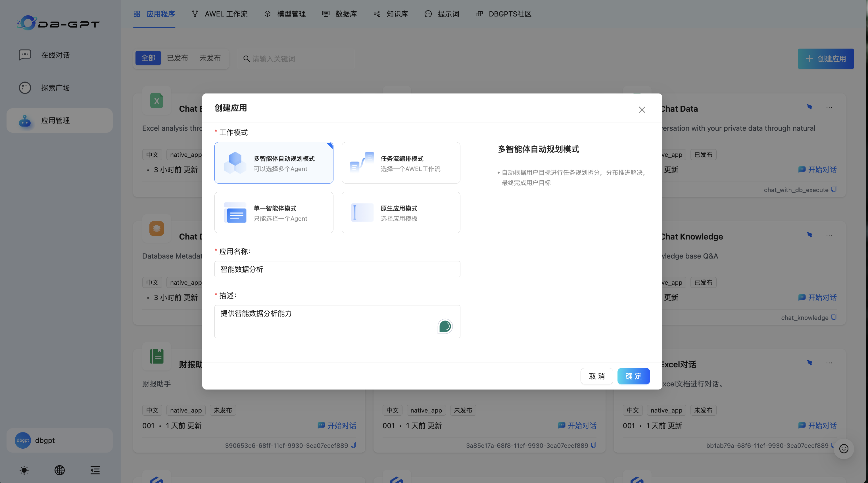
Task: Copy the chat_knowledge app code icon
Action: coord(834,317)
